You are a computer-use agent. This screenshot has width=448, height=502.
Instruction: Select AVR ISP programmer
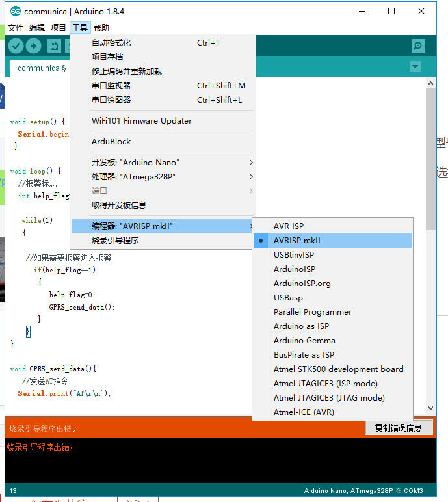point(332,226)
